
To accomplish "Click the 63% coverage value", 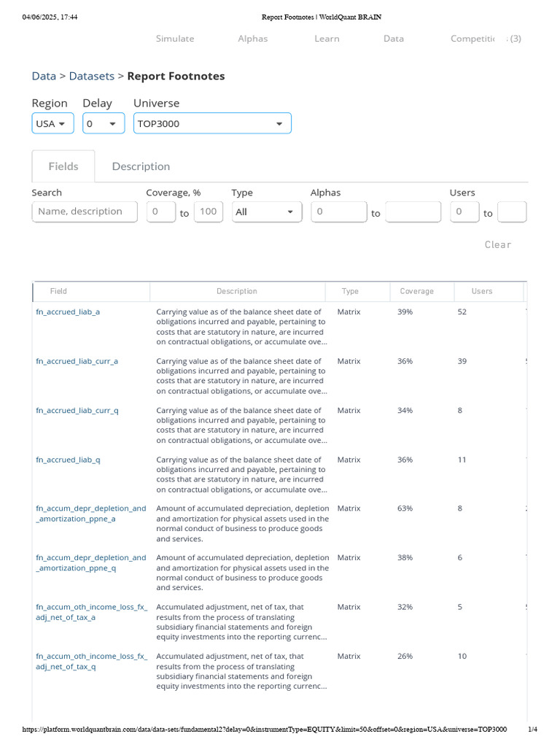I will coord(405,508).
